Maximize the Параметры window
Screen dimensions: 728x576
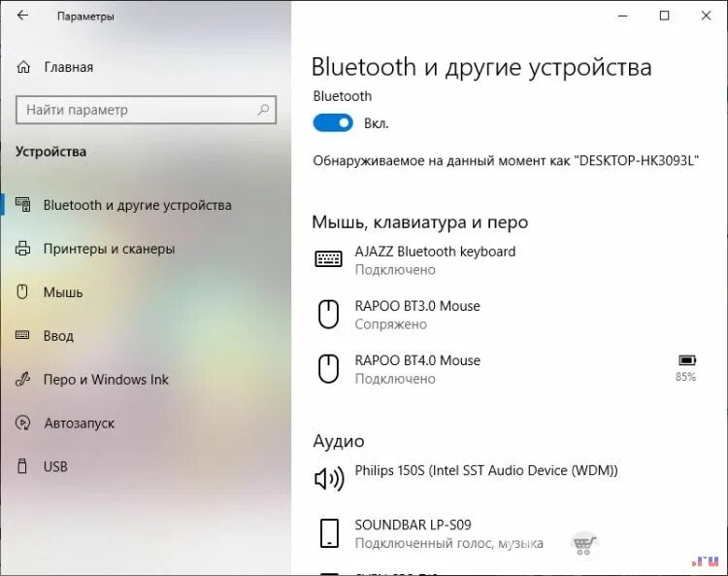tap(664, 16)
